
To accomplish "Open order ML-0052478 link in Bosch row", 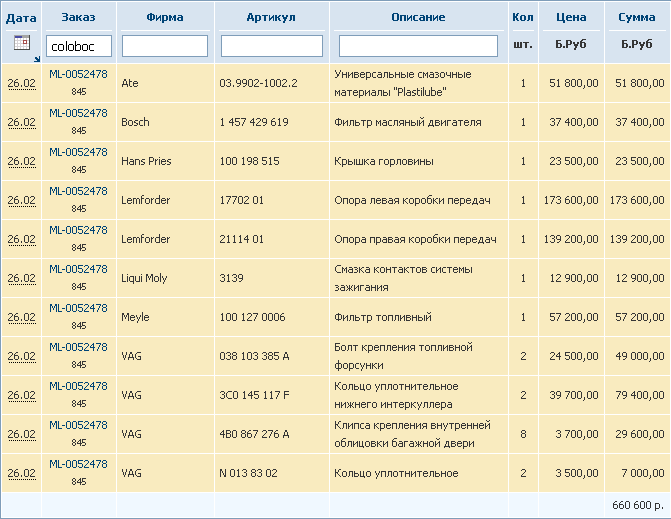I will pyautogui.click(x=78, y=113).
